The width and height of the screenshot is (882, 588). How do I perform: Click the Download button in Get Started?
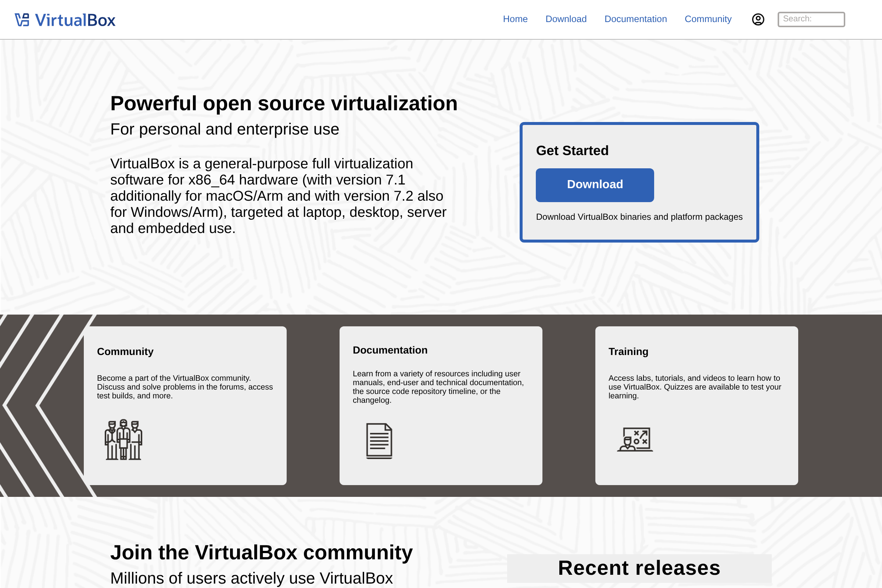[x=595, y=184]
